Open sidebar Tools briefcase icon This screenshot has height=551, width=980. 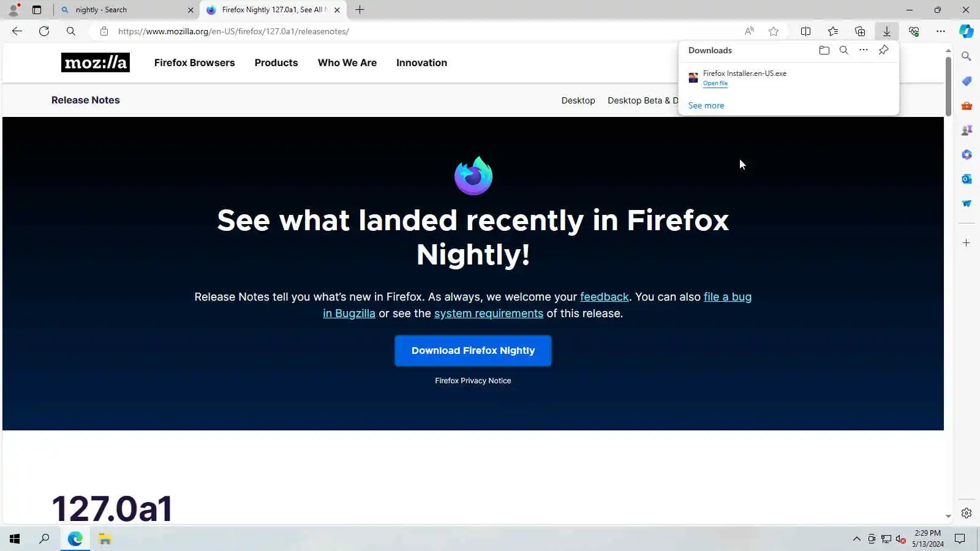tap(967, 105)
